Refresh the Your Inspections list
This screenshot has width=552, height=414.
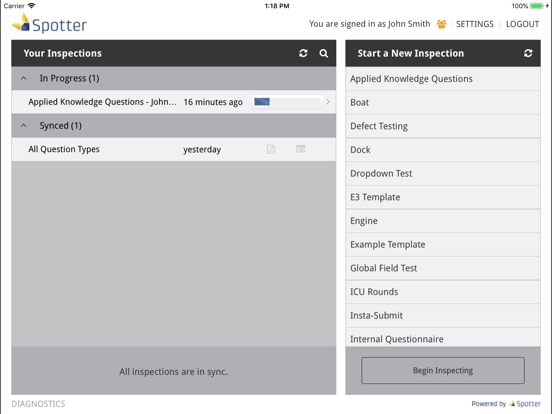tap(303, 53)
